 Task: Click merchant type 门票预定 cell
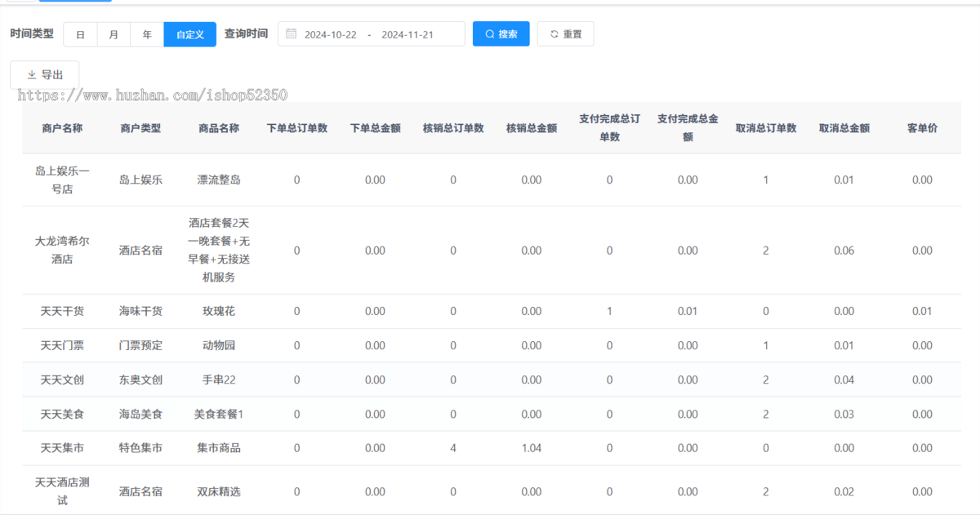tap(140, 345)
